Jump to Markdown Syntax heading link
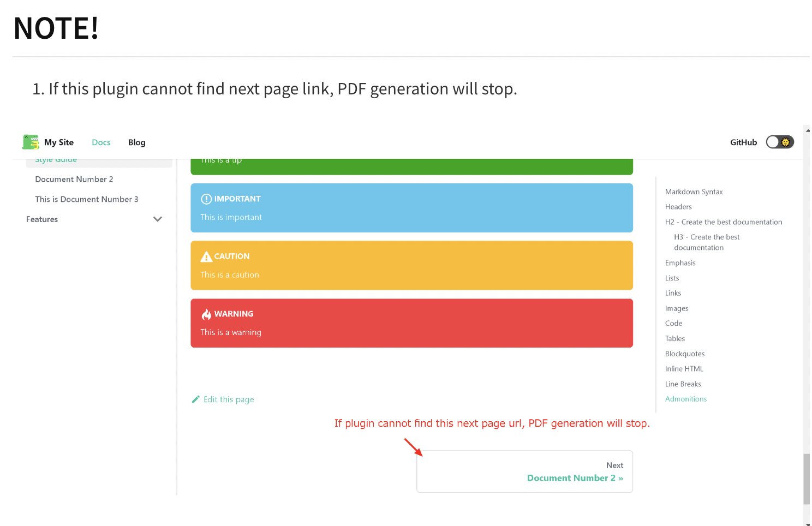This screenshot has width=812, height=526. (x=694, y=192)
